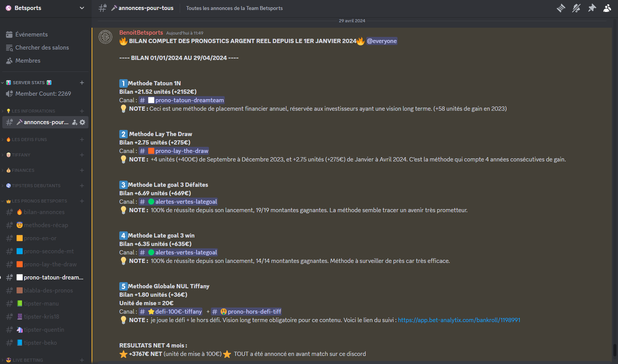Follow prono-lay-the-draw channel link in message

point(174,151)
